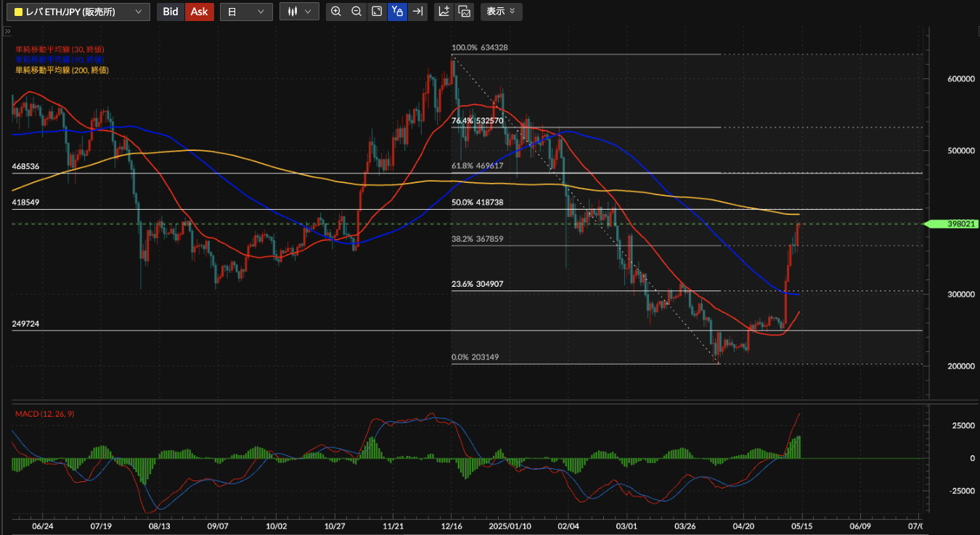The width and height of the screenshot is (980, 535).
Task: Click the 200000 price axis label
Action: 960,367
